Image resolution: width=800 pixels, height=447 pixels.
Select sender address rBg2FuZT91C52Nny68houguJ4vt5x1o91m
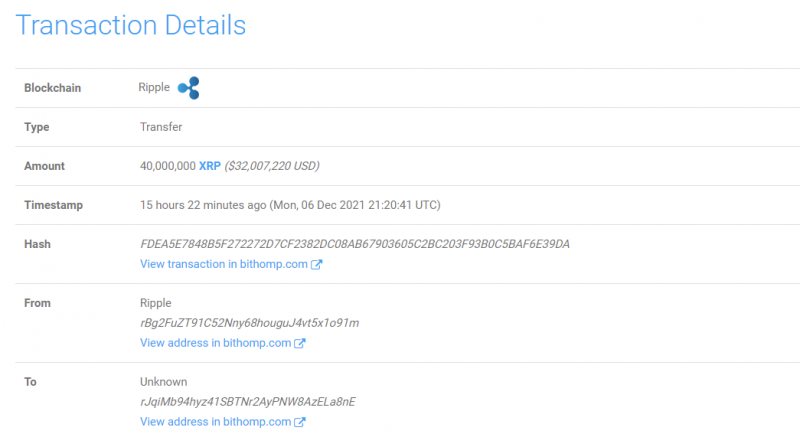pos(249,323)
